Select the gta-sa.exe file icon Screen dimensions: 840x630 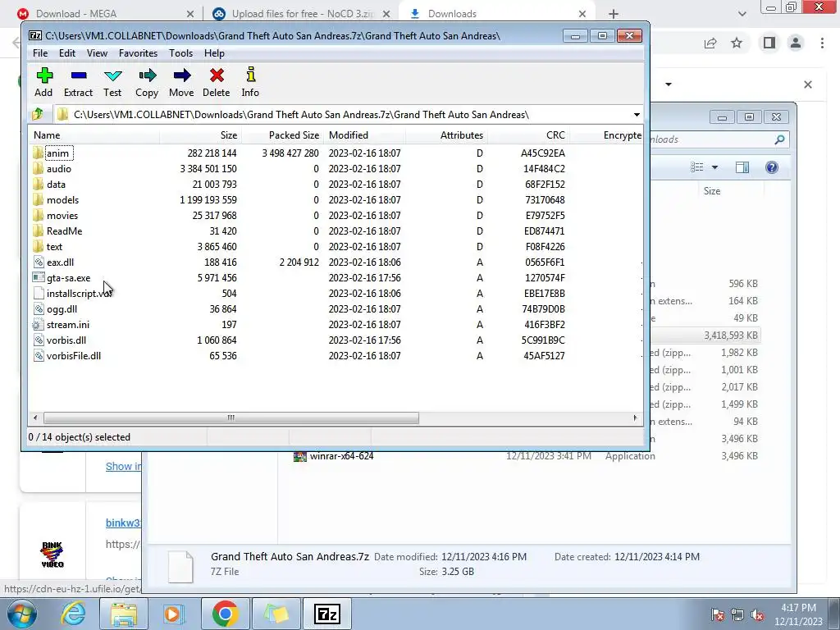38,277
